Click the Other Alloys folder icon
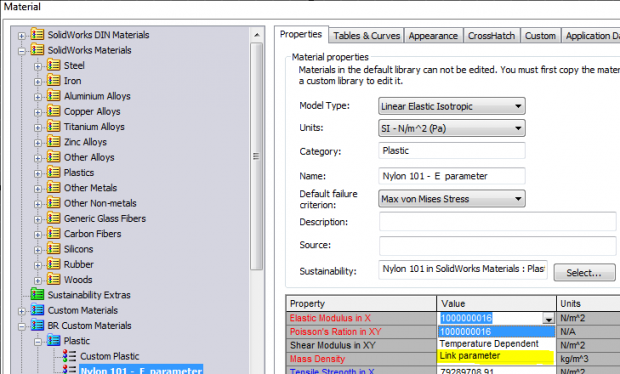Screen dimensions: 620x374 click(53, 157)
